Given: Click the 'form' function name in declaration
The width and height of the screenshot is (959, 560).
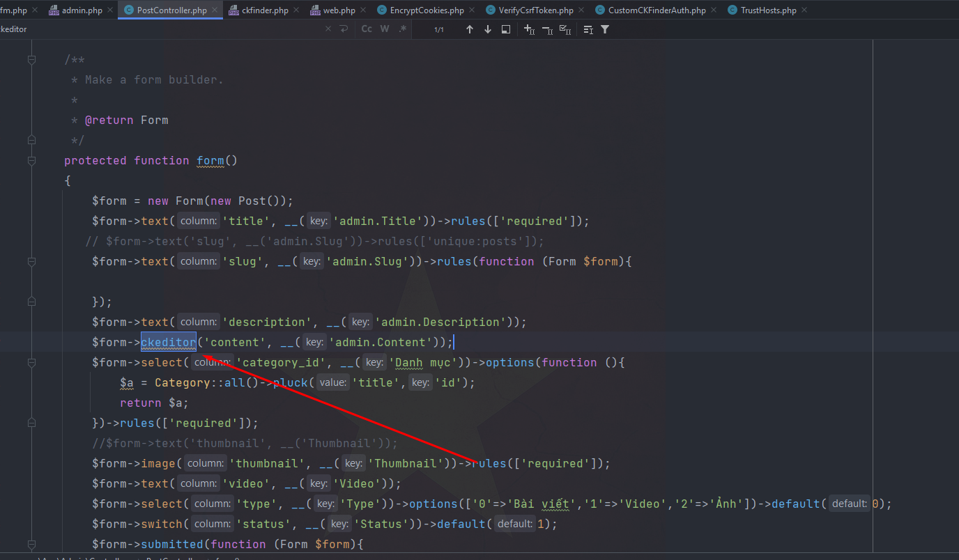Looking at the screenshot, I should pyautogui.click(x=210, y=160).
